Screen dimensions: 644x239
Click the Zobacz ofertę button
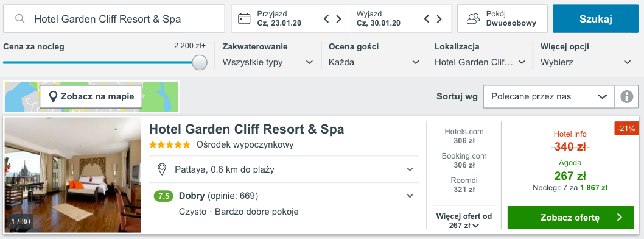point(570,218)
